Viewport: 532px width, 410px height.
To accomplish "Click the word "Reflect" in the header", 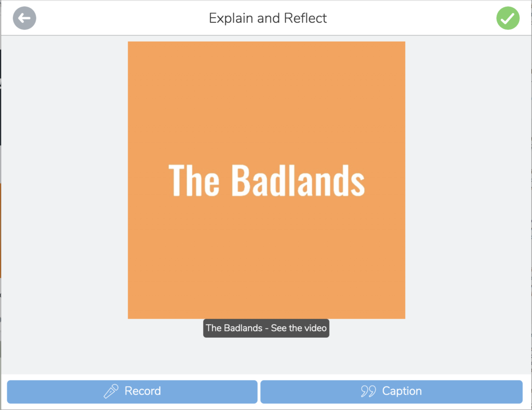I will (x=305, y=18).
